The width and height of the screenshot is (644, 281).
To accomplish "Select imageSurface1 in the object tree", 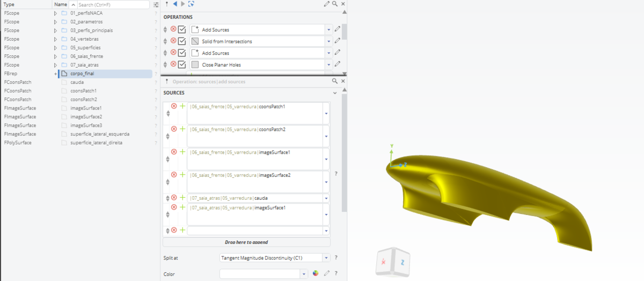I will pyautogui.click(x=86, y=108).
